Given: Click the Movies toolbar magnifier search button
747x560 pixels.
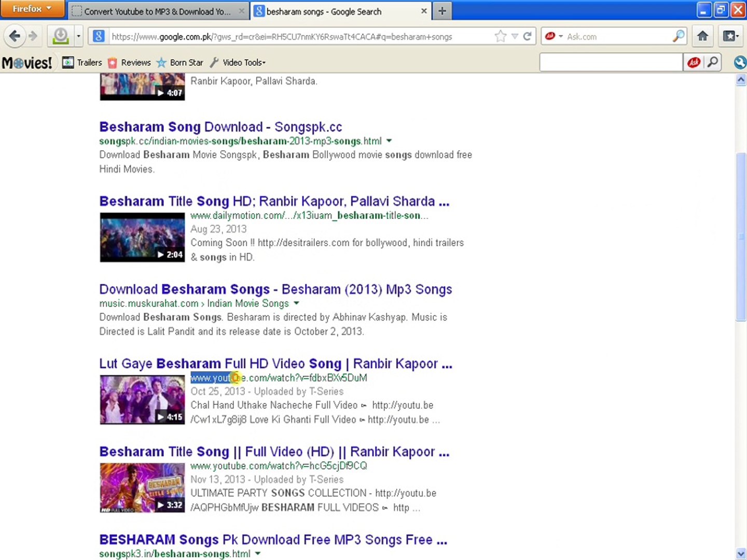Looking at the screenshot, I should [713, 63].
